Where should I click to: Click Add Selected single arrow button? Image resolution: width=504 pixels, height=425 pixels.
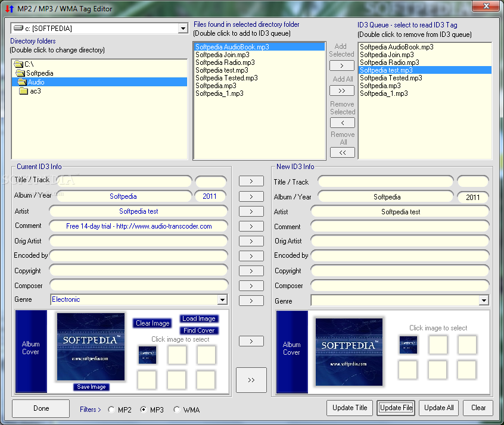pyautogui.click(x=342, y=65)
